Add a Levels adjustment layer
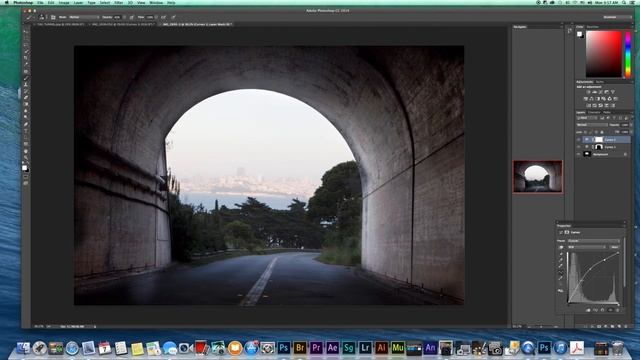 594,92
